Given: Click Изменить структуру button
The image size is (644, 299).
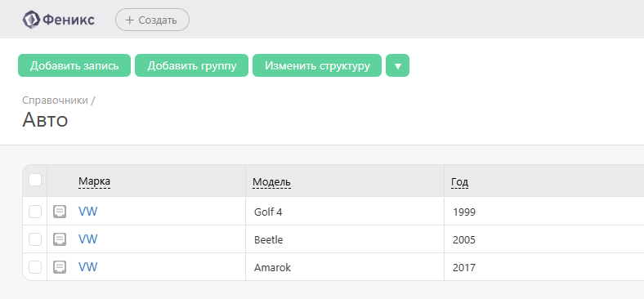Looking at the screenshot, I should (x=317, y=65).
